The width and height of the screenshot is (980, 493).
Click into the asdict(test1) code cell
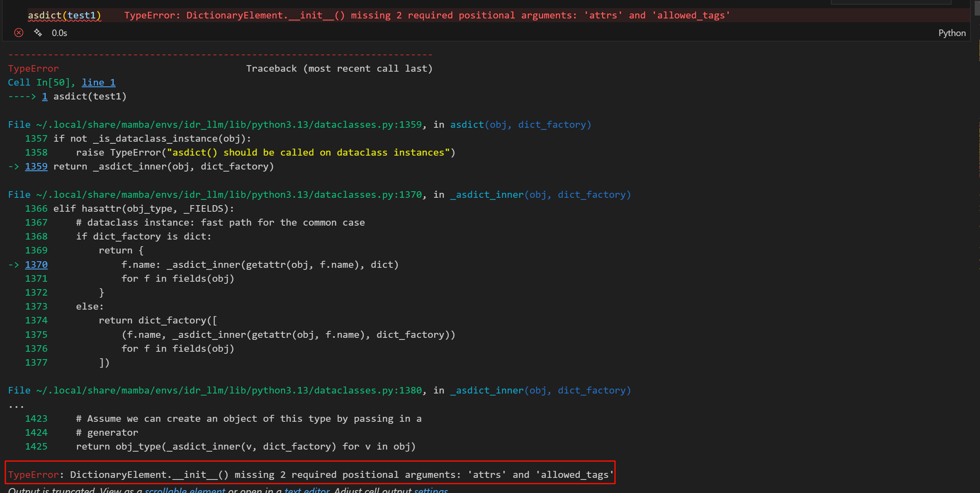point(64,16)
